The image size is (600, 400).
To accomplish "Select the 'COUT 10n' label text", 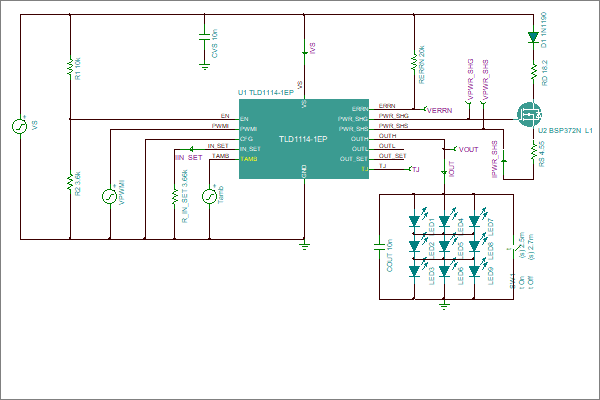I will (390, 256).
